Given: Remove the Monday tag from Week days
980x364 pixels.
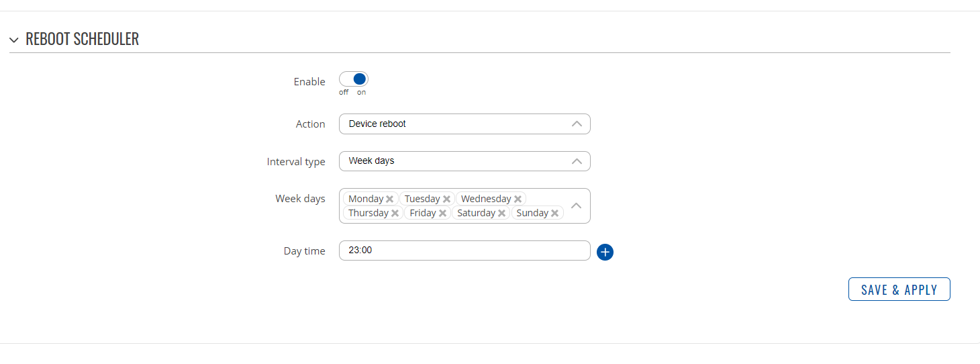Looking at the screenshot, I should coord(389,199).
